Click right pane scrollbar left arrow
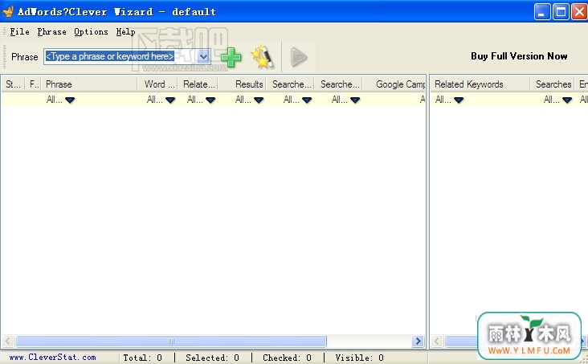Viewport: 588px width, 364px height. click(436, 342)
